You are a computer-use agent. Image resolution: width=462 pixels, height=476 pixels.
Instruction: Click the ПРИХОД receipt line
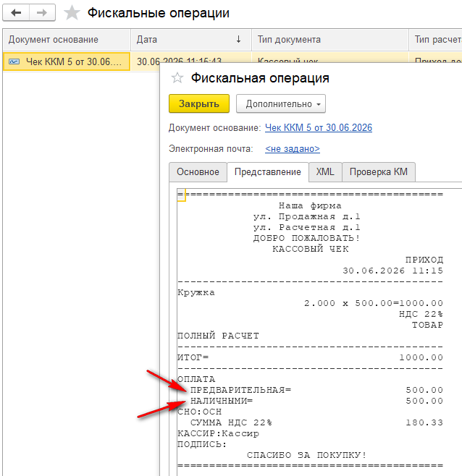click(424, 260)
